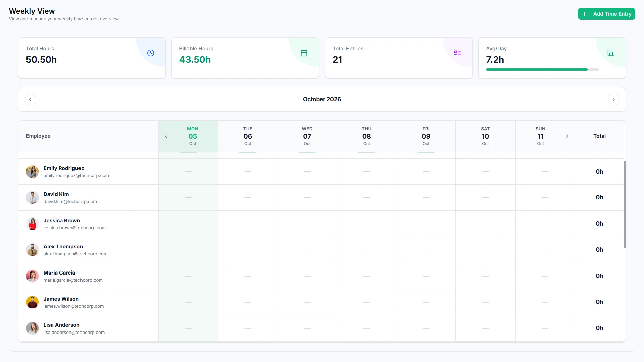Image resolution: width=644 pixels, height=362 pixels.
Task: Select the WED 07 Oct column header
Action: point(307,136)
